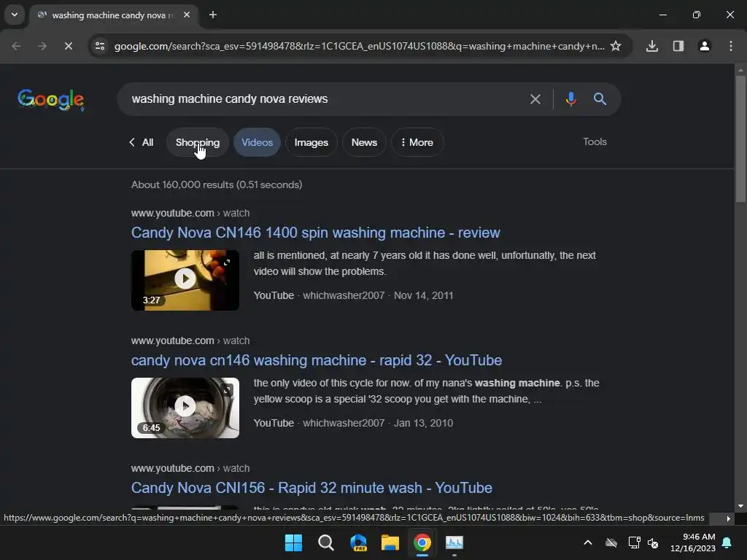The image size is (747, 560).
Task: Switch to Shopping results tab
Action: pyautogui.click(x=198, y=142)
